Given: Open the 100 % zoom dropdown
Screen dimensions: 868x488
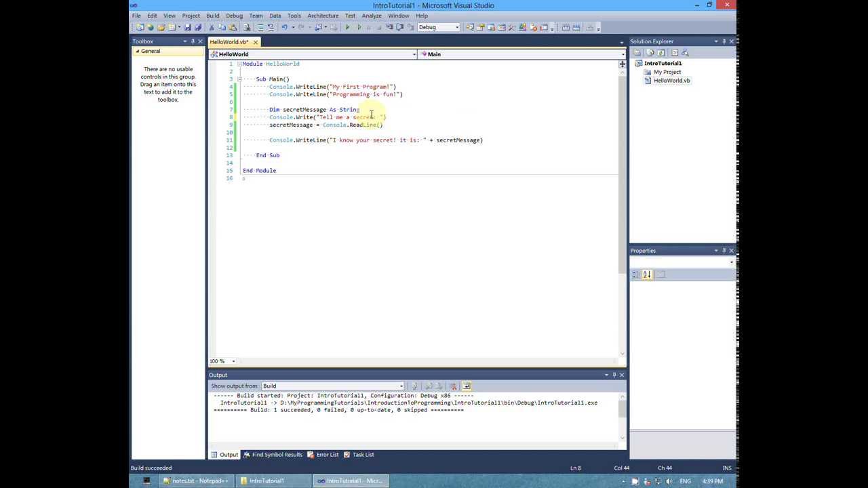Looking at the screenshot, I should [234, 361].
